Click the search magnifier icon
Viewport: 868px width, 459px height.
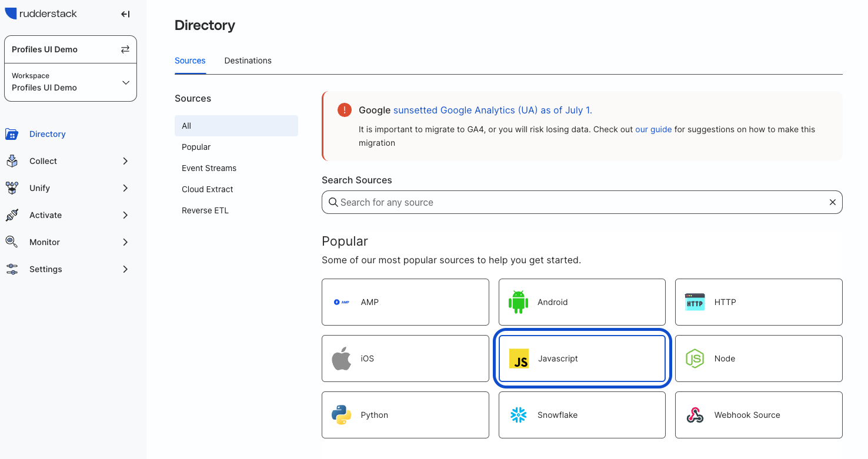(x=333, y=202)
